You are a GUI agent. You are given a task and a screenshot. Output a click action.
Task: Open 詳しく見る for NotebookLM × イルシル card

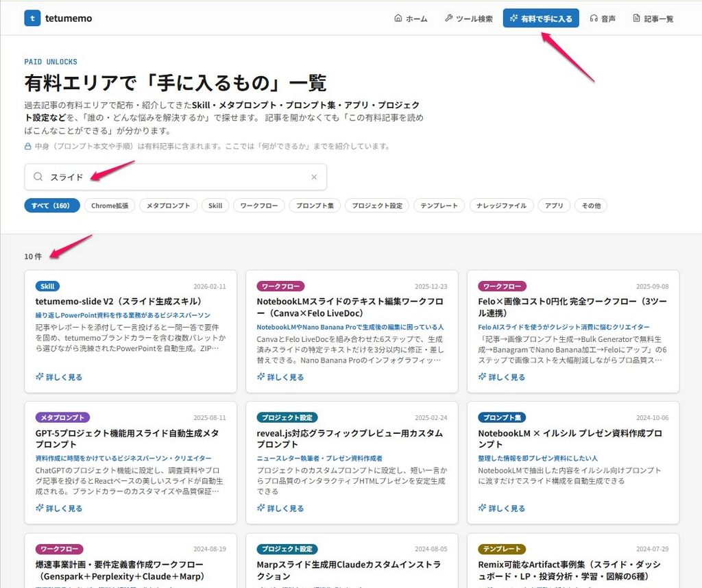click(502, 508)
